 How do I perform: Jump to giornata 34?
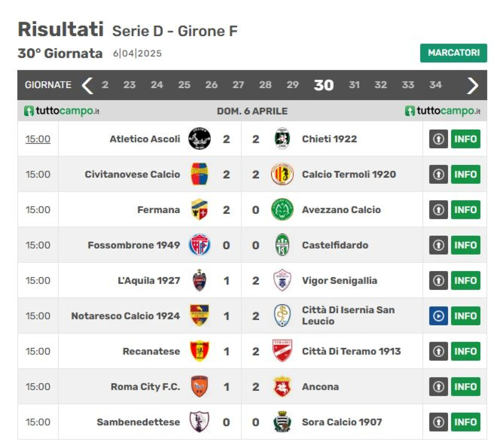pyautogui.click(x=435, y=85)
